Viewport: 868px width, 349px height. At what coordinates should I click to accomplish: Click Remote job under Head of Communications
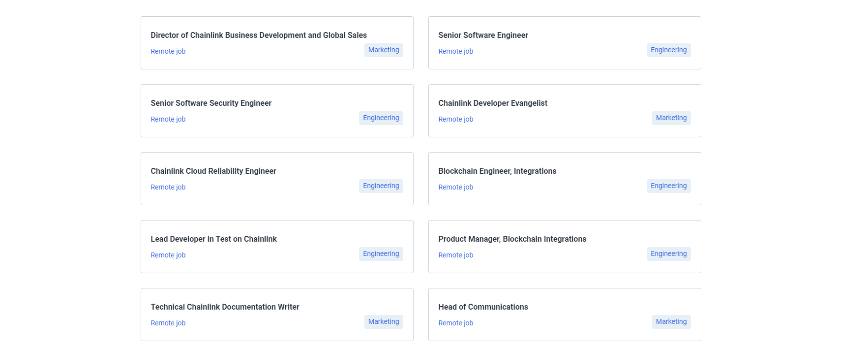(x=455, y=323)
